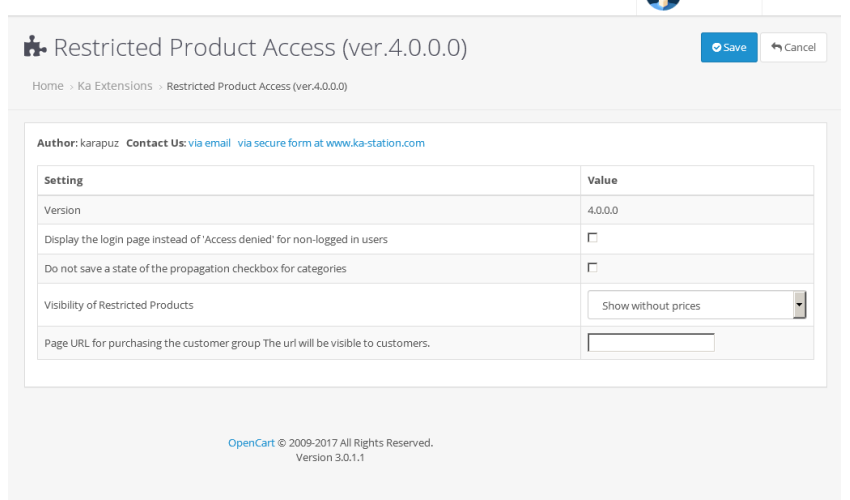Select the Version 4.0.0.0 value cell
850x500 pixels.
click(697, 210)
